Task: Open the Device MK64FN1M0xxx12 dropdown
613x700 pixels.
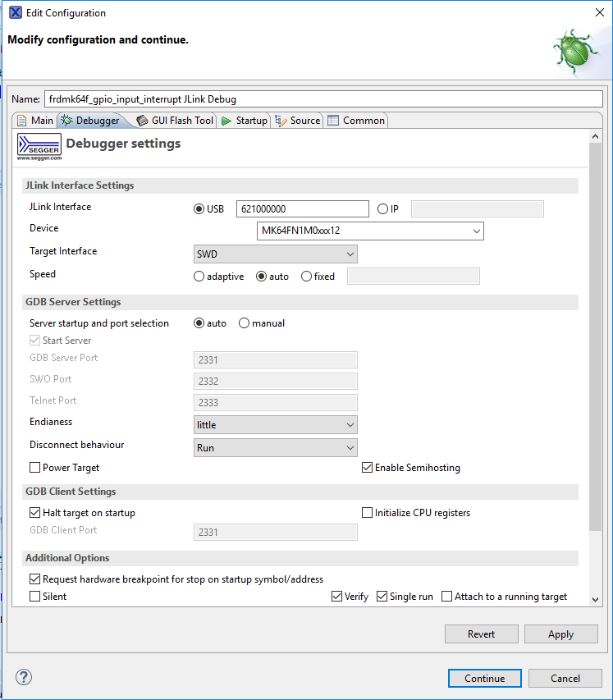Action: 370,231
